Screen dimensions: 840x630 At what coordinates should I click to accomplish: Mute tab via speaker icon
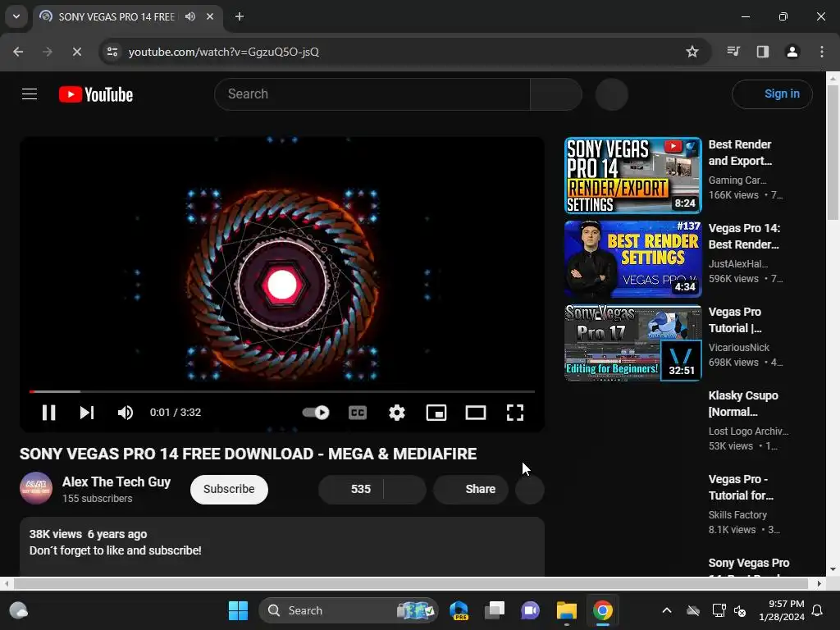tap(190, 16)
